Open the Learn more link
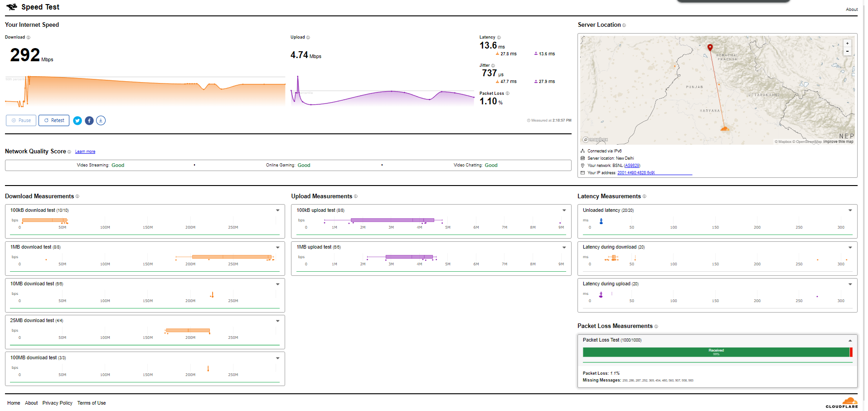 [x=85, y=152]
